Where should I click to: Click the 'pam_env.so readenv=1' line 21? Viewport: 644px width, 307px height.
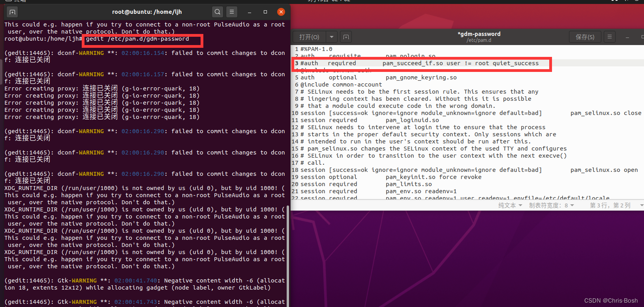click(x=378, y=191)
